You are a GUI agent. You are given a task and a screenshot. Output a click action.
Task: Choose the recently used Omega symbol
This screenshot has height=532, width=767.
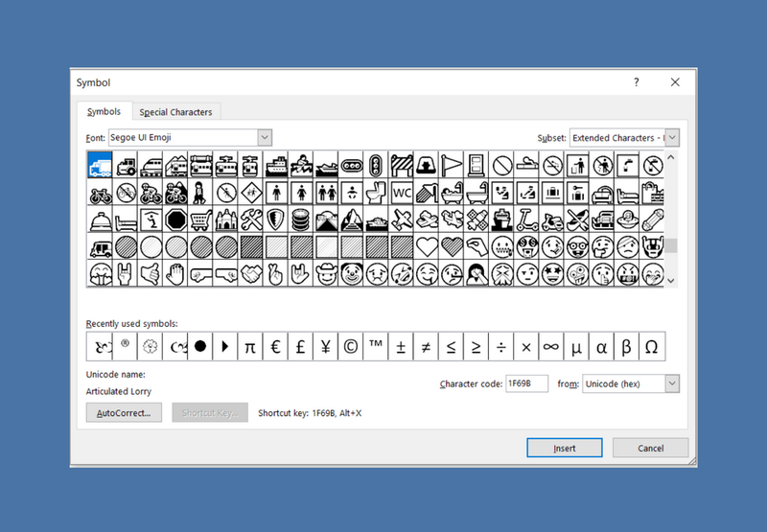tap(652, 347)
